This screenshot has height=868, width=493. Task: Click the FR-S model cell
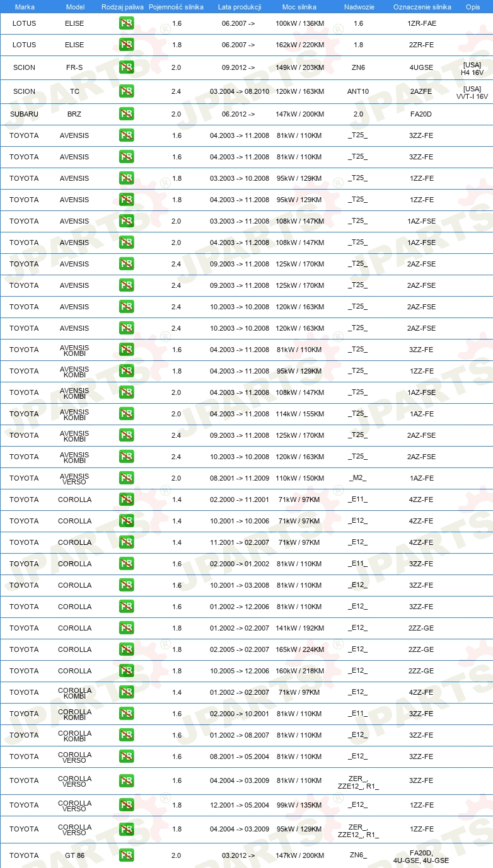[74, 67]
